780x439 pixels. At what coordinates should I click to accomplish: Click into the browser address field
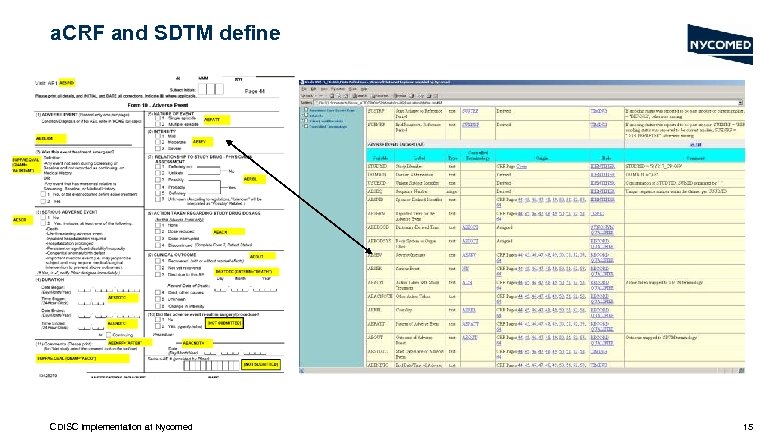pos(525,102)
